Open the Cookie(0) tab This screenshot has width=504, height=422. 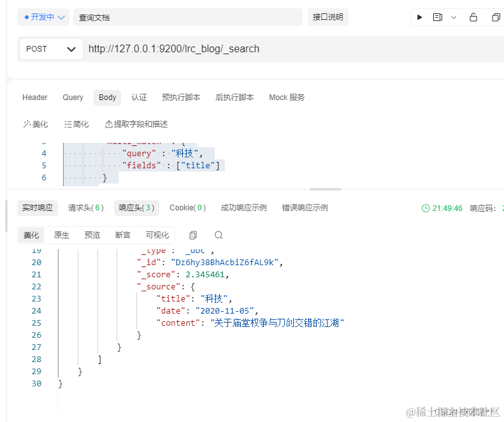[x=188, y=208]
